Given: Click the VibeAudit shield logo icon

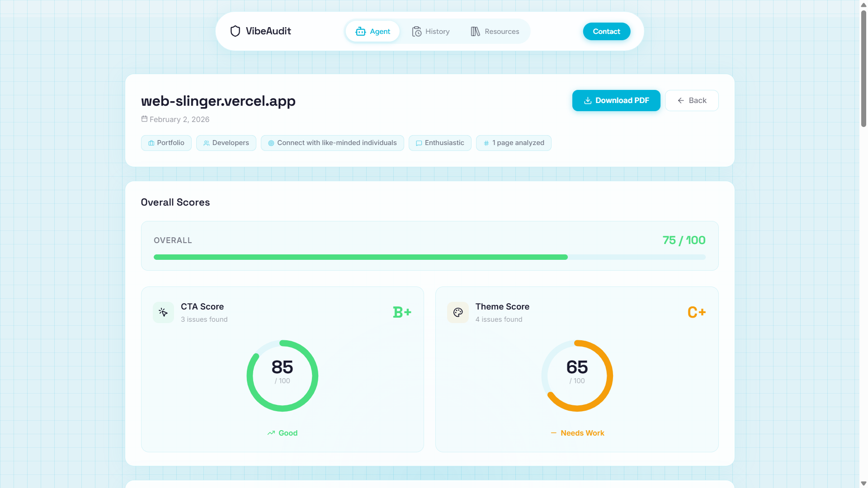Looking at the screenshot, I should click(235, 31).
